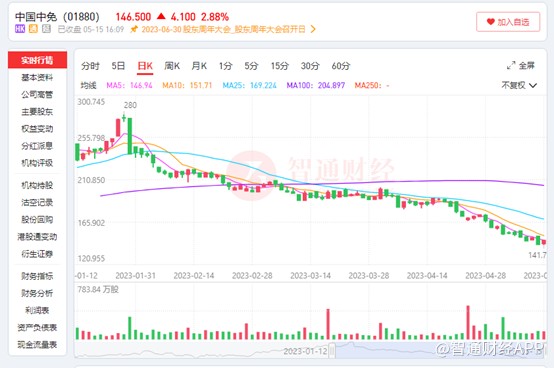Image resolution: width=554 pixels, height=368 pixels.
Task: Switch to the 5日 chart tab
Action: (118, 66)
